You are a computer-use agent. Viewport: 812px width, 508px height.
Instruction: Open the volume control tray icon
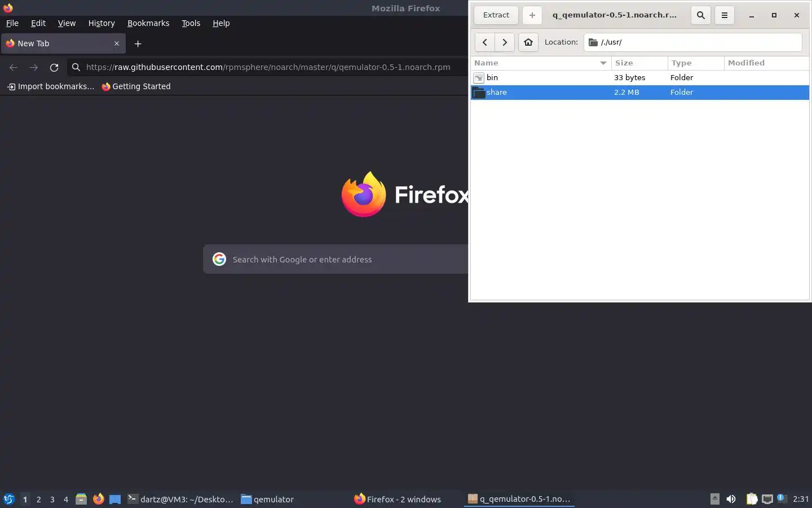point(731,499)
